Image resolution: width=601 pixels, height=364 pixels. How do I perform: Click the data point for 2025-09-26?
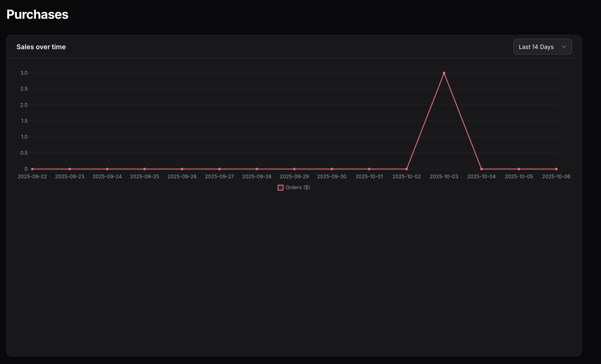point(182,169)
